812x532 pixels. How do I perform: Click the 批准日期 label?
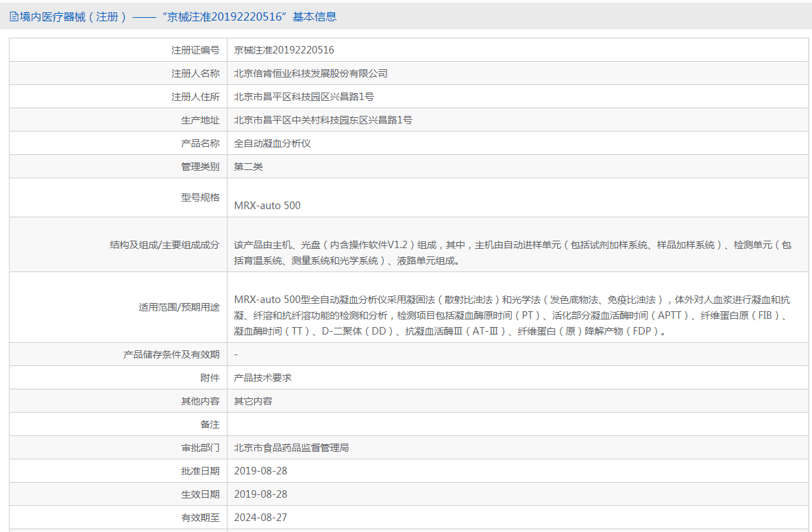tap(200, 471)
